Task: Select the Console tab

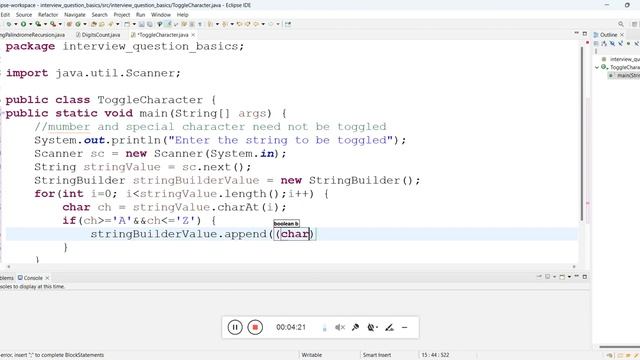Action: [33, 278]
